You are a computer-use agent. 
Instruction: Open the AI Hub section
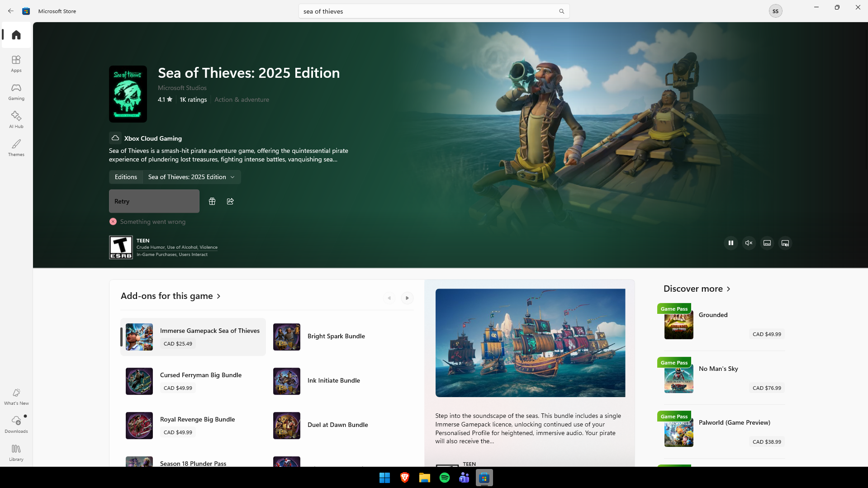[16, 120]
